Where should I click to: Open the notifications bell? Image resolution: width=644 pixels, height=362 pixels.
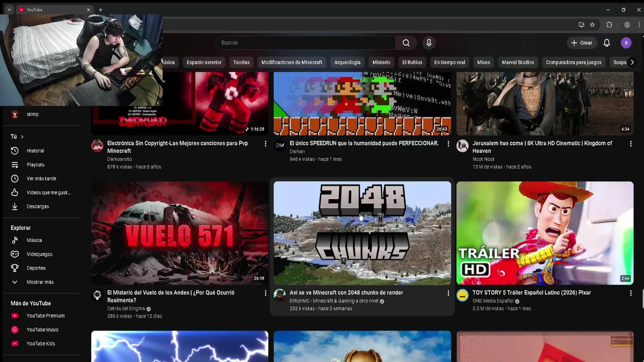point(607,43)
